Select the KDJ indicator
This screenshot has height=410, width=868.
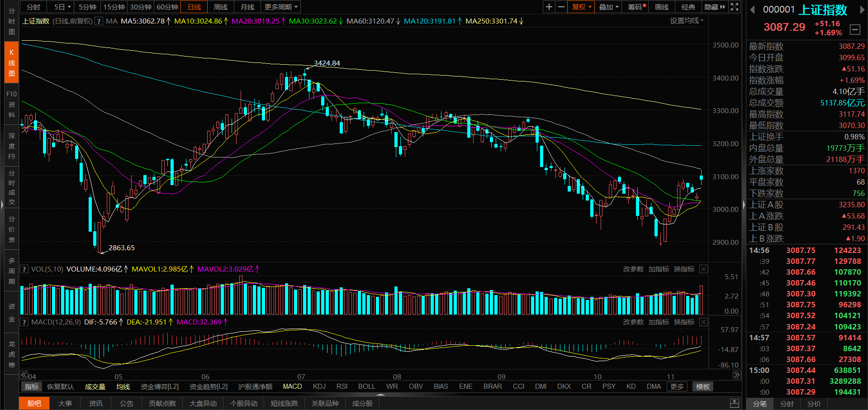pyautogui.click(x=319, y=386)
